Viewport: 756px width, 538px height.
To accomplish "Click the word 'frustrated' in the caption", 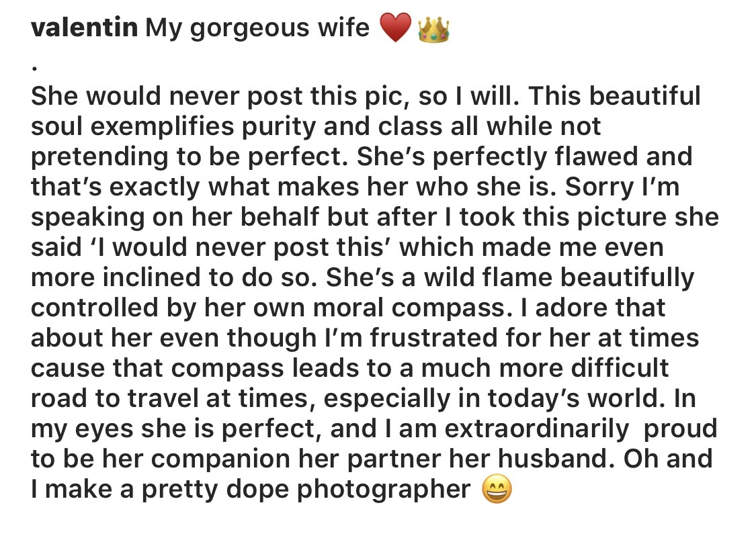I will [434, 337].
